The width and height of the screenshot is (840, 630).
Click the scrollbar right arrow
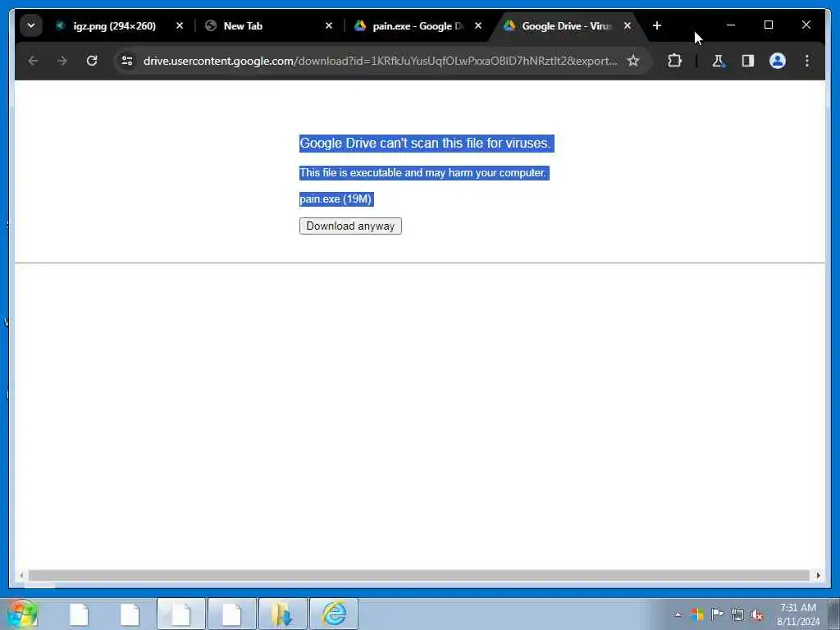click(x=818, y=575)
